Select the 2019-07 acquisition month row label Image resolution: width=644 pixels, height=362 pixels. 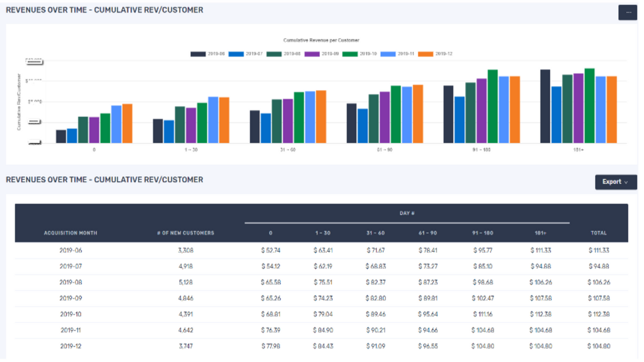pyautogui.click(x=70, y=266)
